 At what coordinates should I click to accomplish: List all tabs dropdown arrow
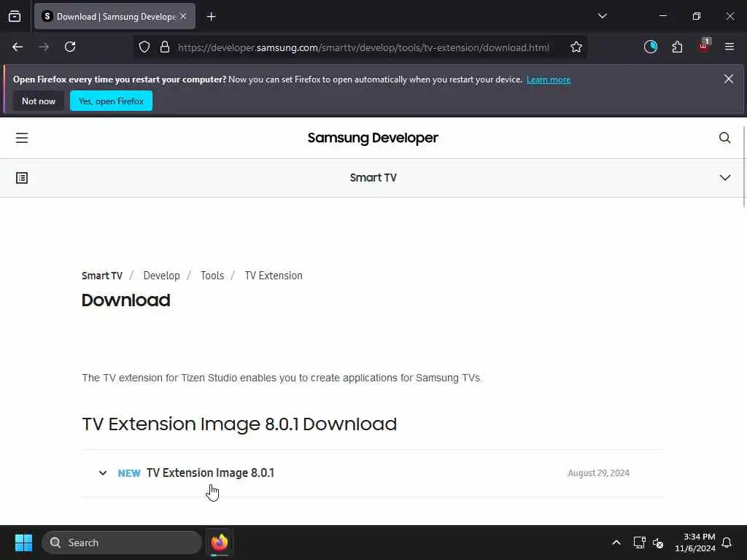[602, 16]
